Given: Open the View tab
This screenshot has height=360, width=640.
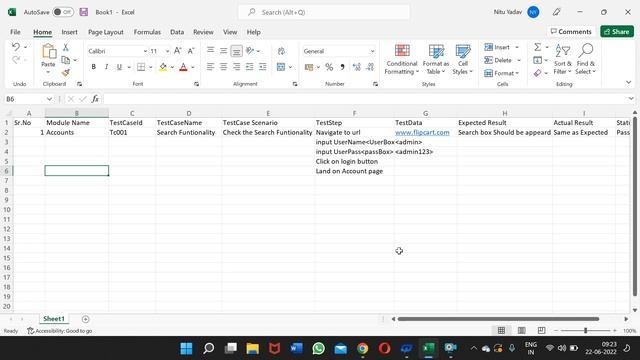Looking at the screenshot, I should click(x=230, y=32).
